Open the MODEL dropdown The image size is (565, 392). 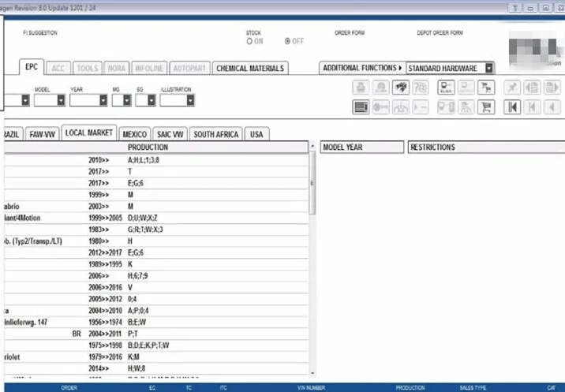pos(61,100)
